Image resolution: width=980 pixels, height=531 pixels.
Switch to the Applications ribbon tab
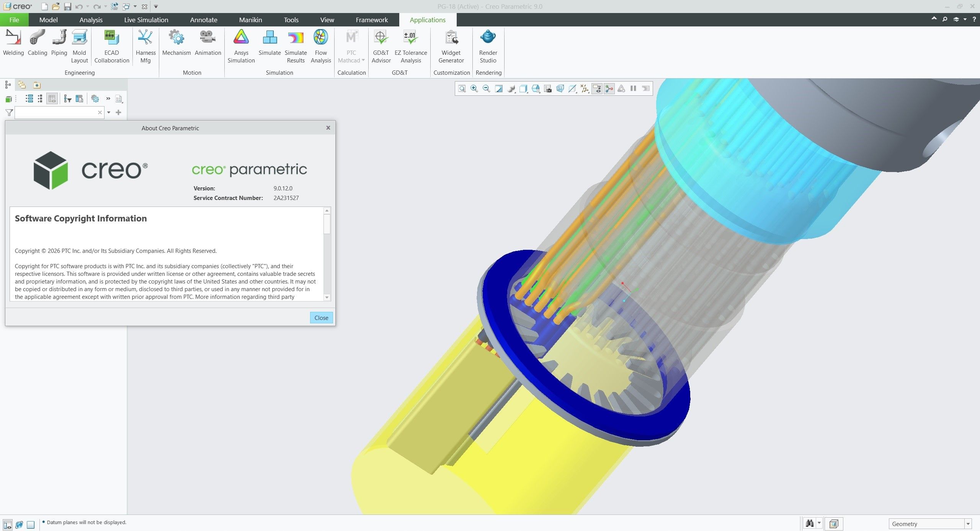pos(427,20)
